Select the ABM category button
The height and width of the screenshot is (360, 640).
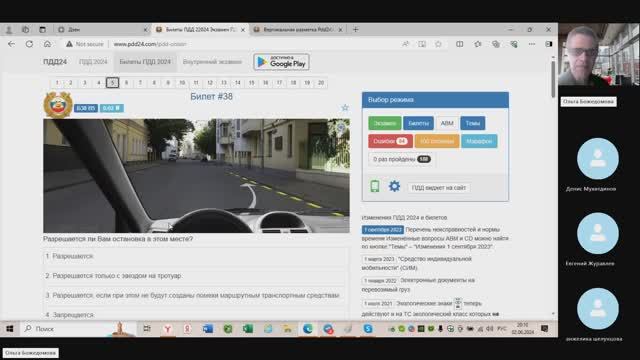click(x=447, y=123)
